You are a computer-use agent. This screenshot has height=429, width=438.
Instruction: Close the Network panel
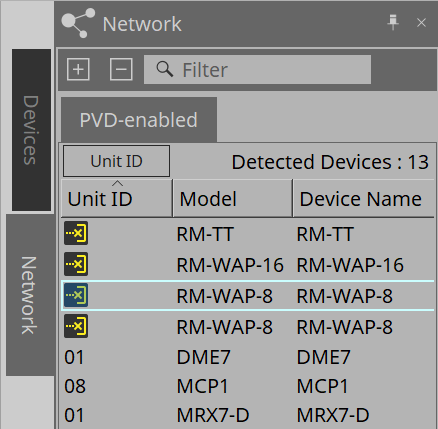click(421, 23)
